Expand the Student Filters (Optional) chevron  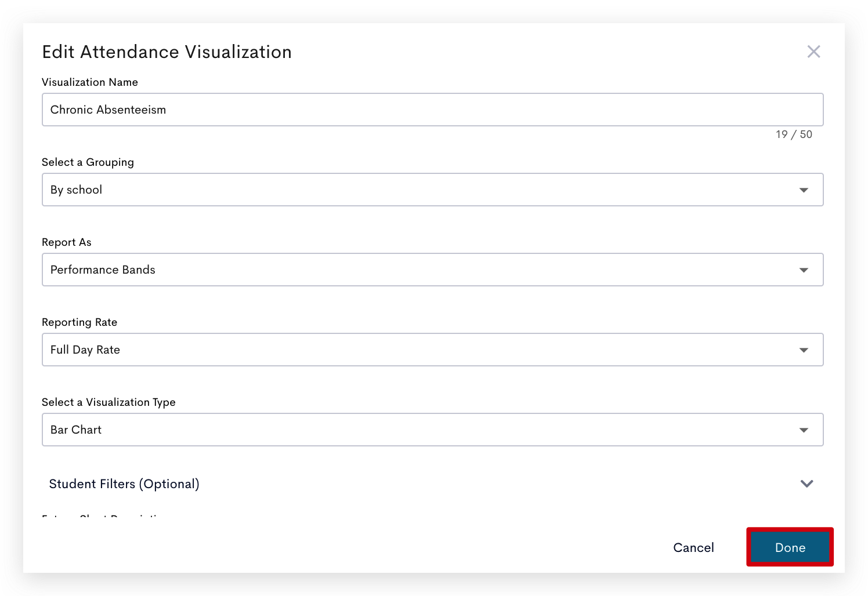(x=806, y=484)
